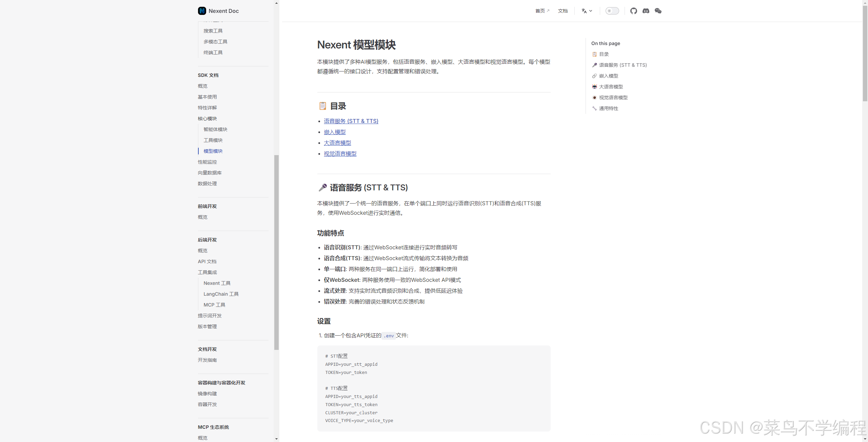This screenshot has width=868, height=442.
Task: Open the language selection dropdown chevron
Action: click(591, 11)
